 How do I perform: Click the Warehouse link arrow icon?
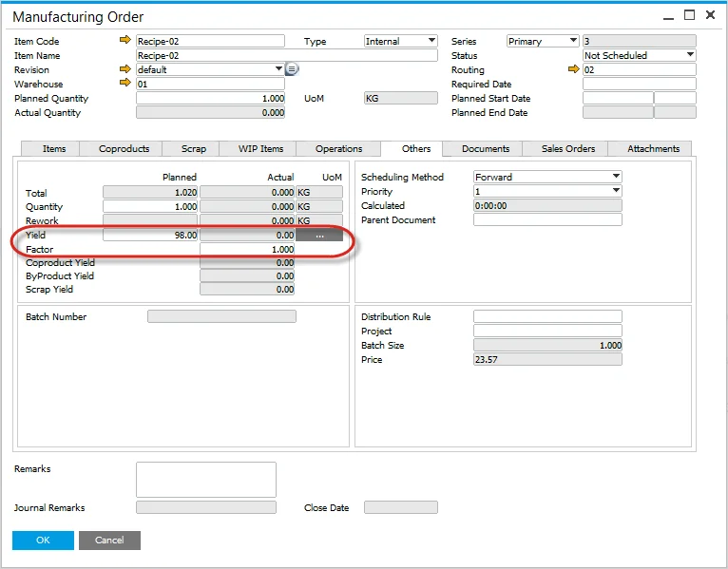(125, 84)
